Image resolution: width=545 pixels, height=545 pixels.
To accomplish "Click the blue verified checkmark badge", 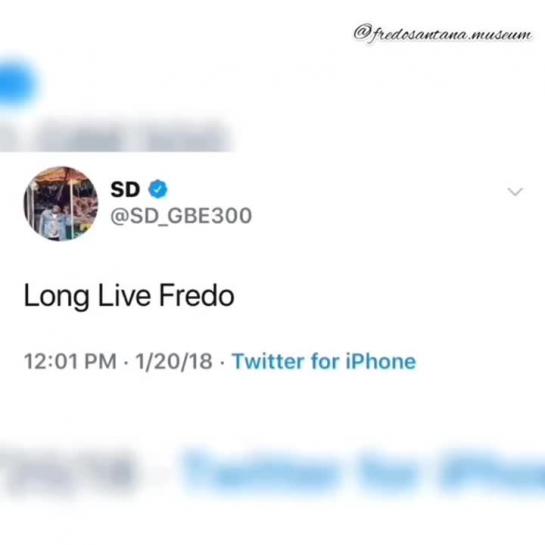I will (x=158, y=189).
